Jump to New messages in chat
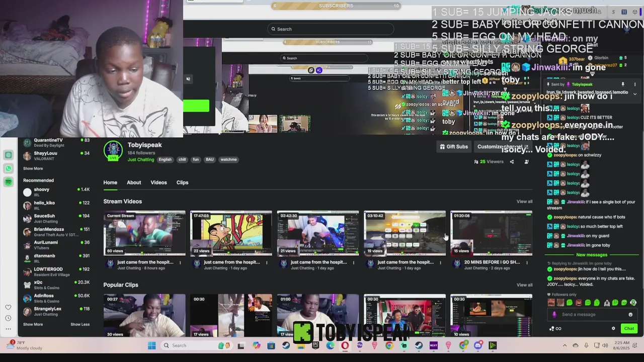The height and width of the screenshot is (362, 644). coord(592,255)
